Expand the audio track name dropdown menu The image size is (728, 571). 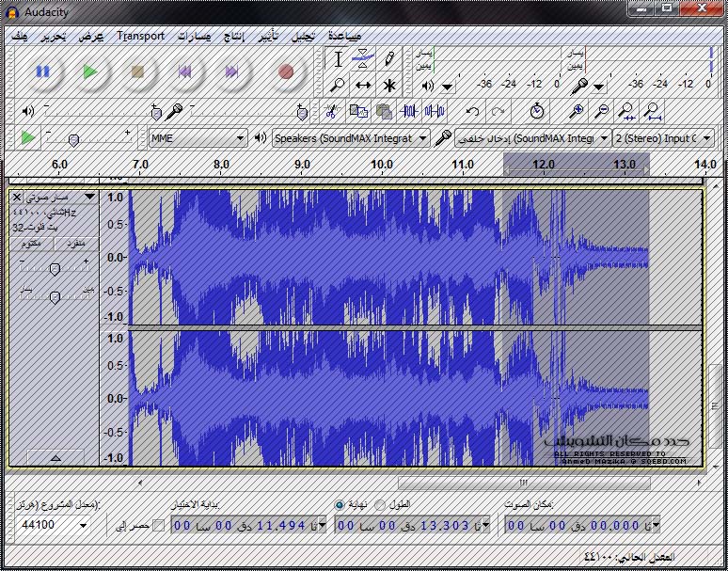89,198
